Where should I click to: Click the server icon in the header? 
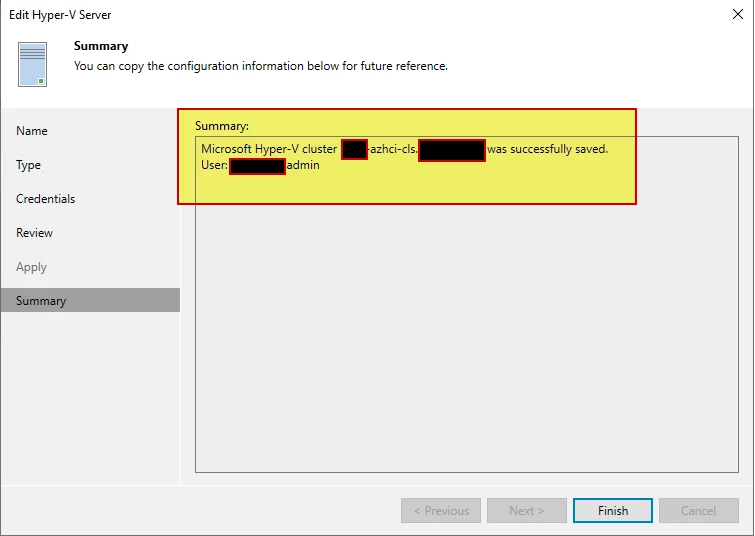point(32,65)
